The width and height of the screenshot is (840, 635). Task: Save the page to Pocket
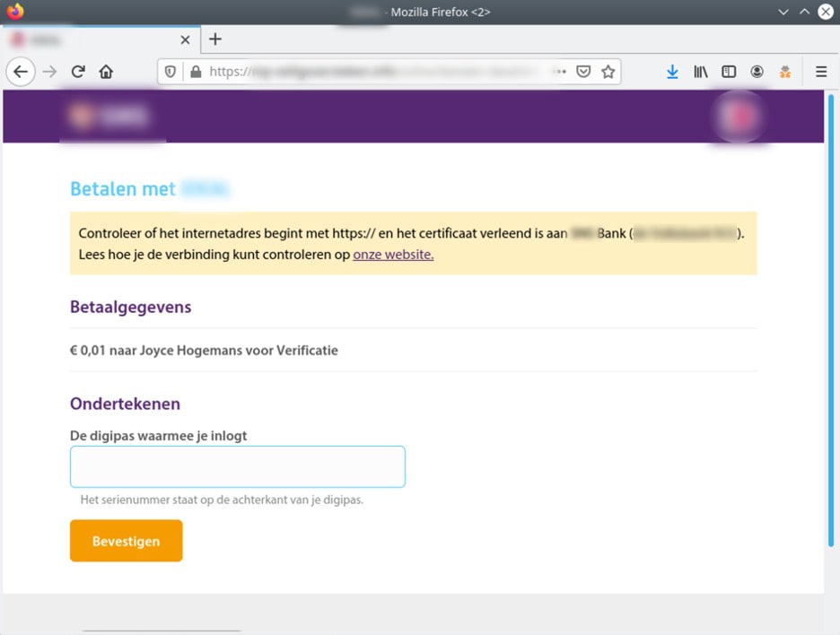[584, 72]
